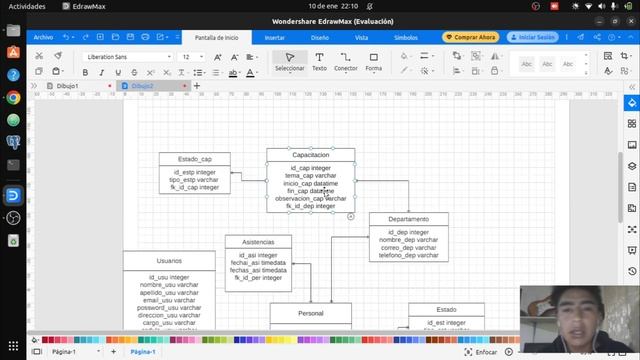Click the Undo arrow icon
This screenshot has width=640, height=360.
(x=66, y=37)
